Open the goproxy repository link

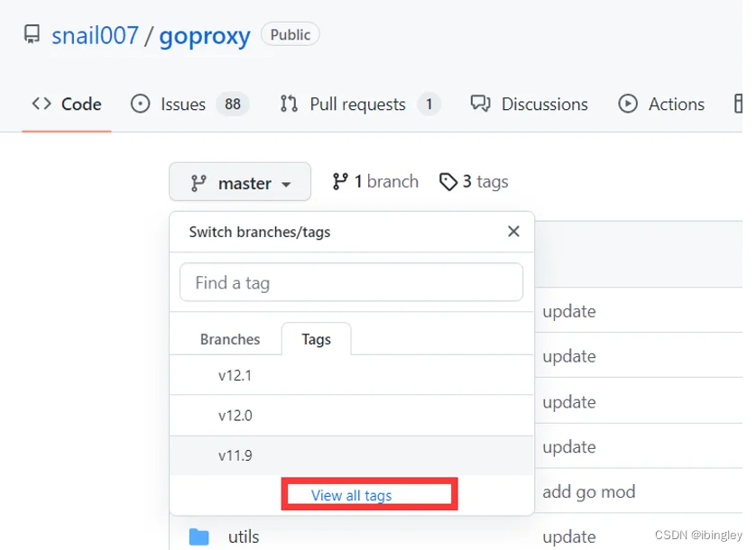205,37
